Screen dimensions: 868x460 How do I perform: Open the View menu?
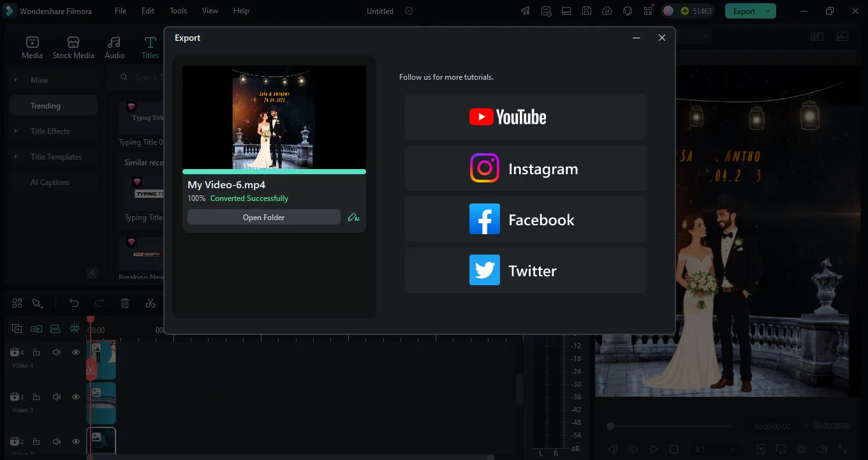[210, 11]
